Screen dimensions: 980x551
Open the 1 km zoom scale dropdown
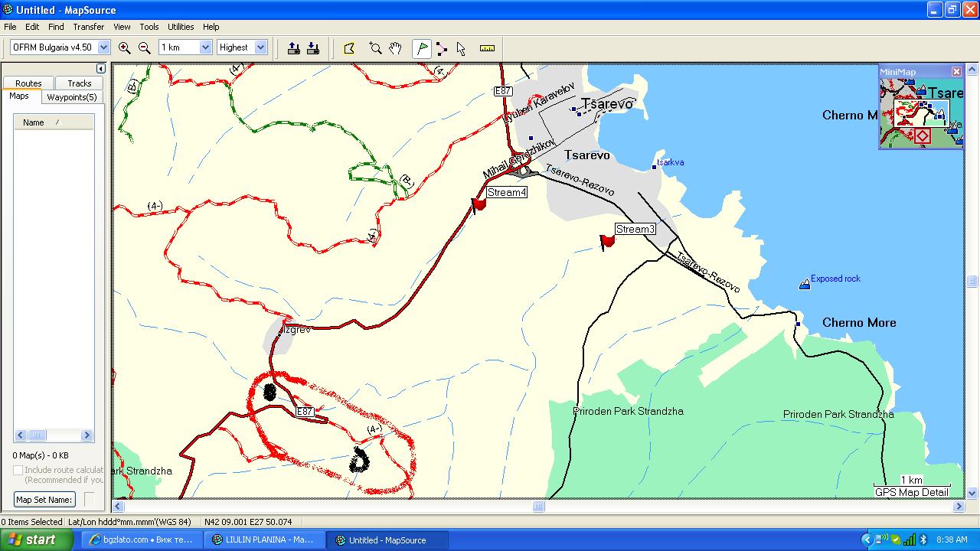tap(205, 47)
